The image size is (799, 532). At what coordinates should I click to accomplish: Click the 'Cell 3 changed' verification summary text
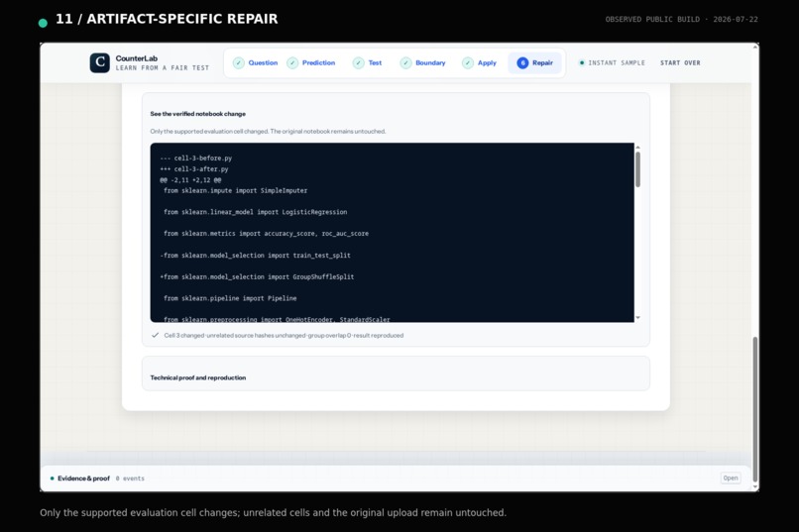point(284,335)
